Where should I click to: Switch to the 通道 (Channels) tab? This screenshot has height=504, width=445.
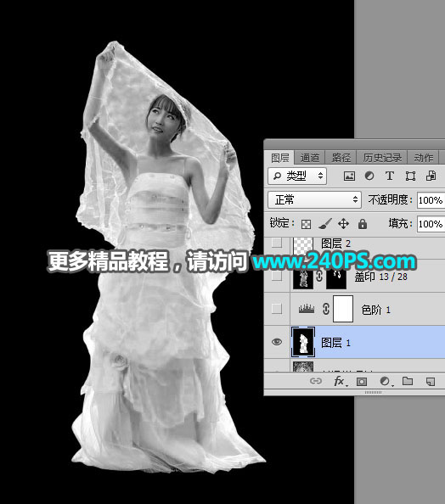tap(309, 158)
